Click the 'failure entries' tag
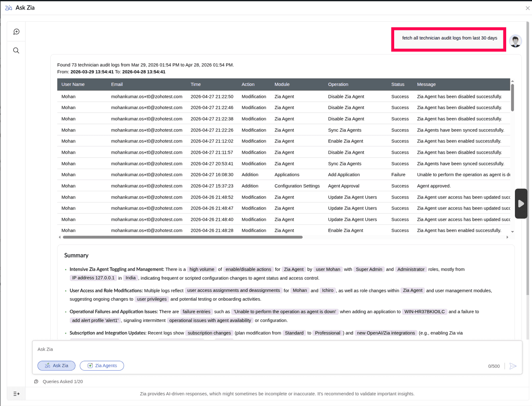 click(196, 311)
